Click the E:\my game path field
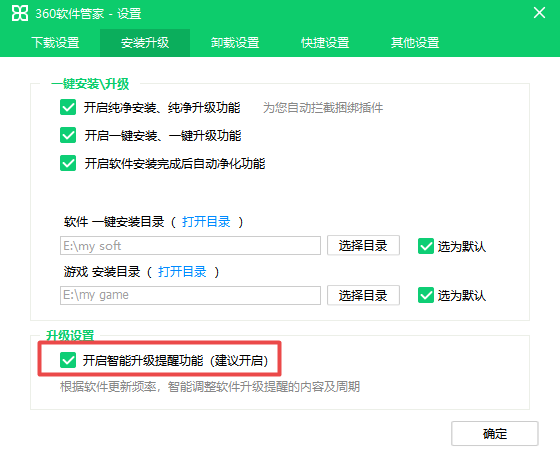Viewport: 560px width, 460px height. click(x=190, y=295)
